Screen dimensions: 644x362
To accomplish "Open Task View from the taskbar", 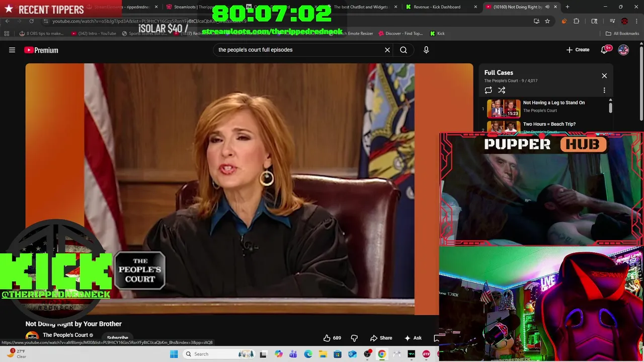I will point(263,354).
